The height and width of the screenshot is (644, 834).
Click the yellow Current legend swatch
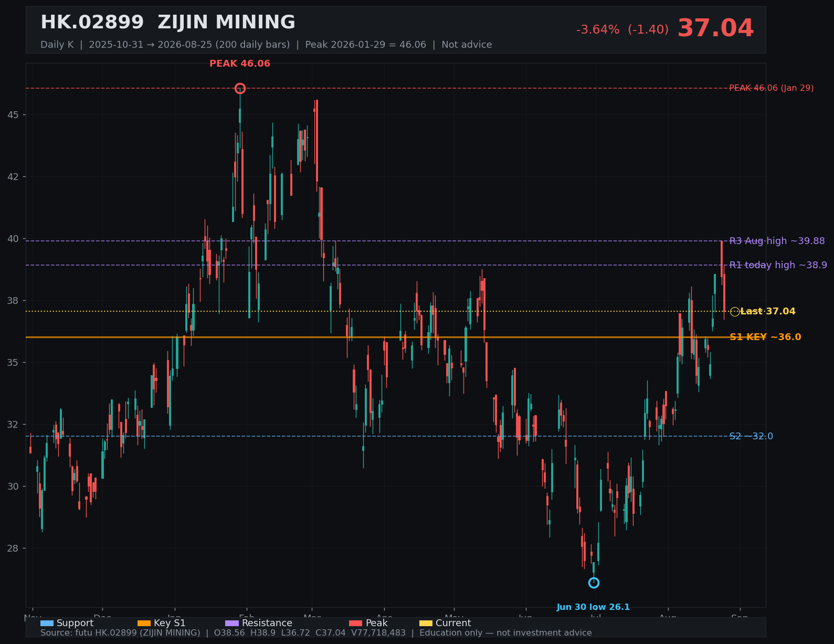tap(426, 623)
